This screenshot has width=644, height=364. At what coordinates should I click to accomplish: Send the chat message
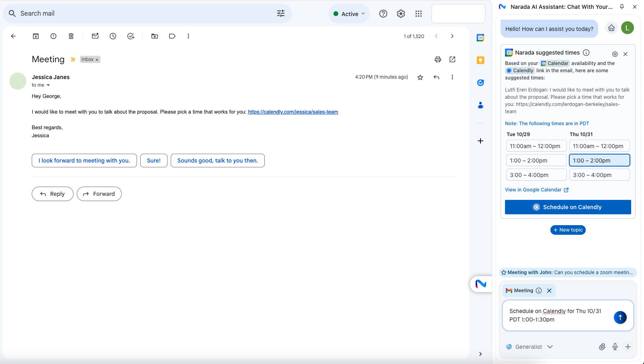pos(620,317)
